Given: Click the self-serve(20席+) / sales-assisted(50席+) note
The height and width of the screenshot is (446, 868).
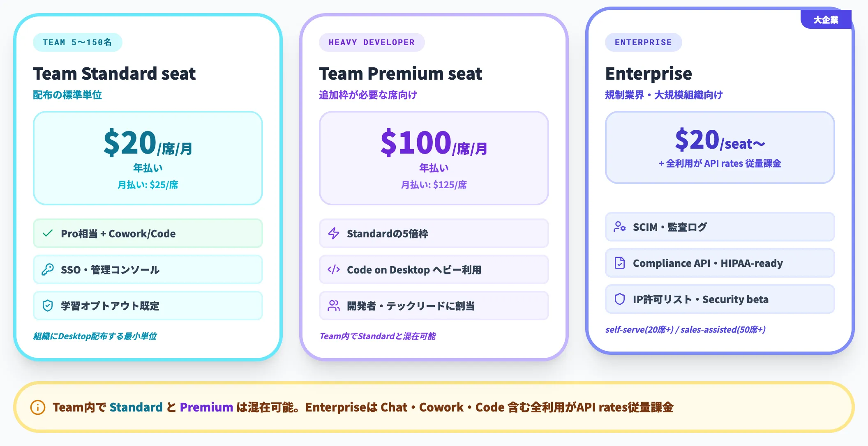Looking at the screenshot, I should coord(685,329).
